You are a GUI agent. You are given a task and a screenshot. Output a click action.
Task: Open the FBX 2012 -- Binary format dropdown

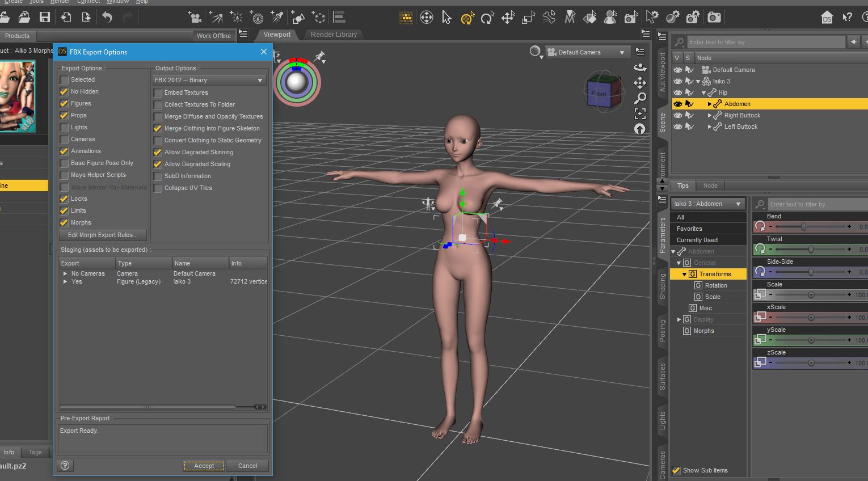(x=209, y=80)
